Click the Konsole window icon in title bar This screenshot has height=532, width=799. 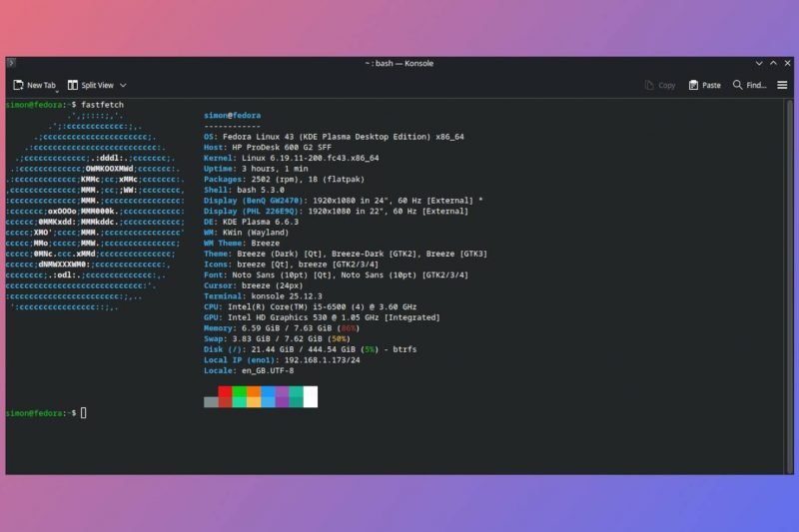11,63
